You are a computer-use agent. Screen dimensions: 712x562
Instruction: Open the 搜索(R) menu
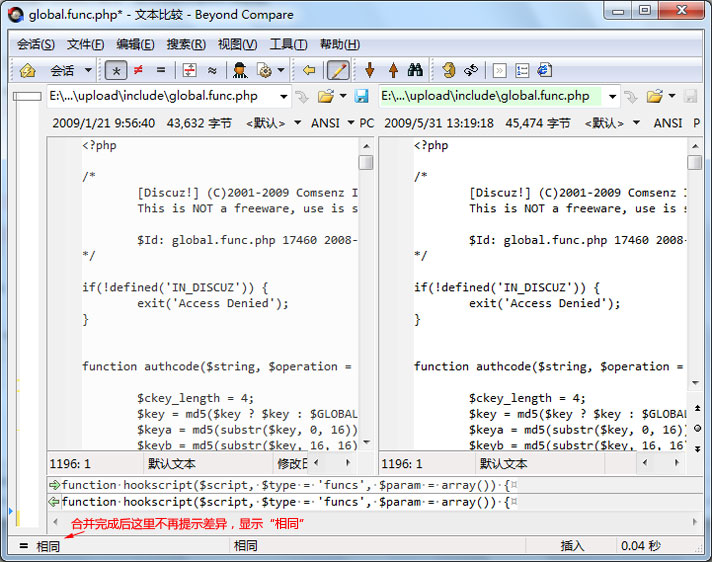coord(186,44)
